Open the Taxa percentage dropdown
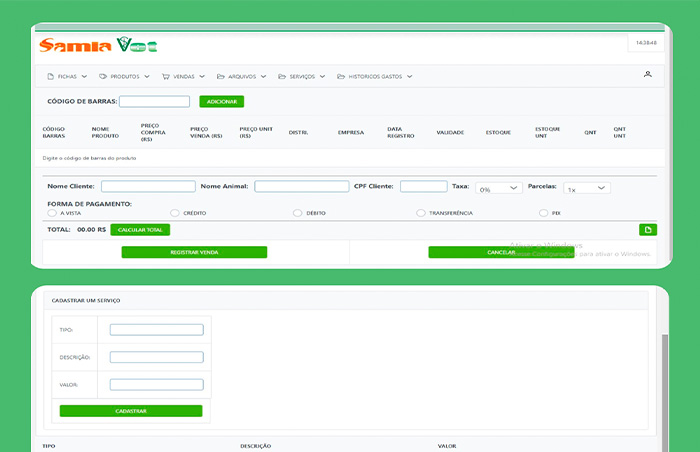This screenshot has height=452, width=700. (499, 188)
